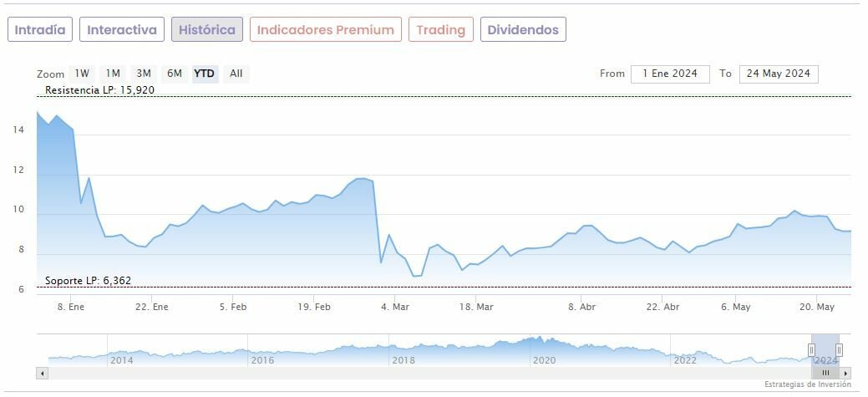The height and width of the screenshot is (397, 868).
Task: Open Indicadores Premium tab
Action: point(325,30)
